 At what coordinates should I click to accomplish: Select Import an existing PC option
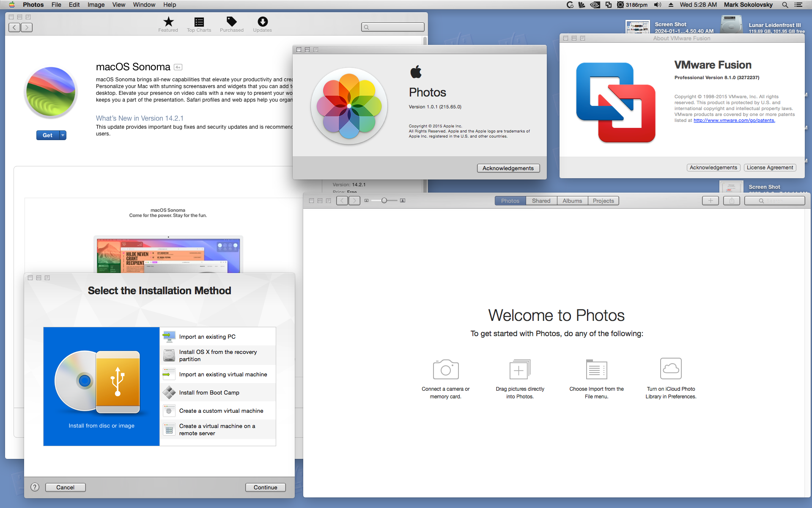pos(207,337)
